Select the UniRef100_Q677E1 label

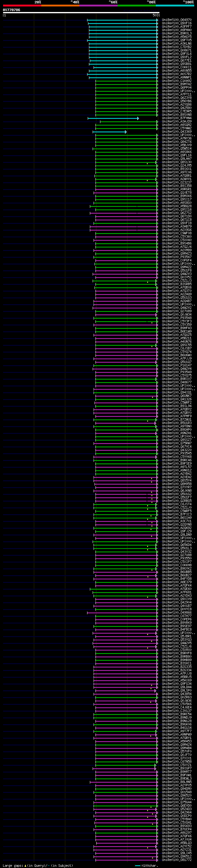pyautogui.click(x=177, y=60)
